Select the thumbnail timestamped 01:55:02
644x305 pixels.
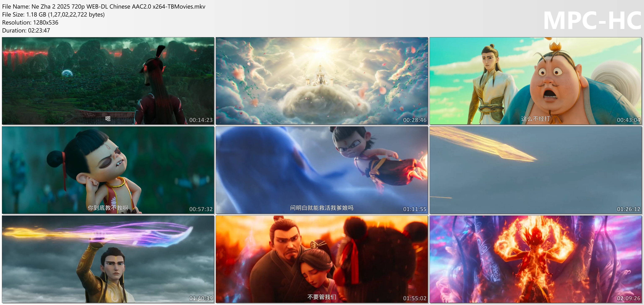322,259
